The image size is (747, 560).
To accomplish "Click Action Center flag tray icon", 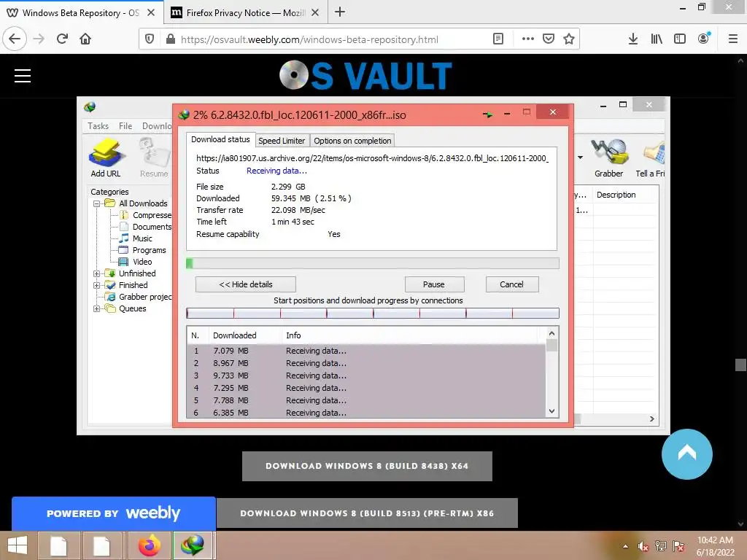I will [x=678, y=547].
